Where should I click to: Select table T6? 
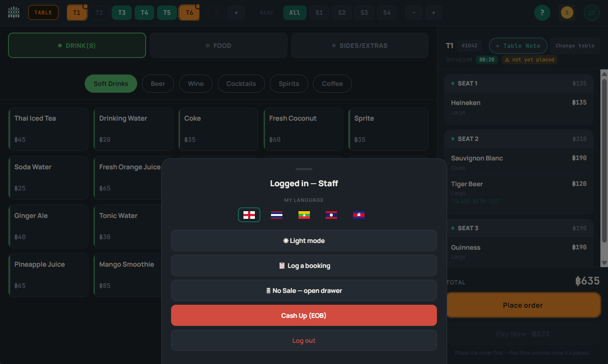point(190,13)
